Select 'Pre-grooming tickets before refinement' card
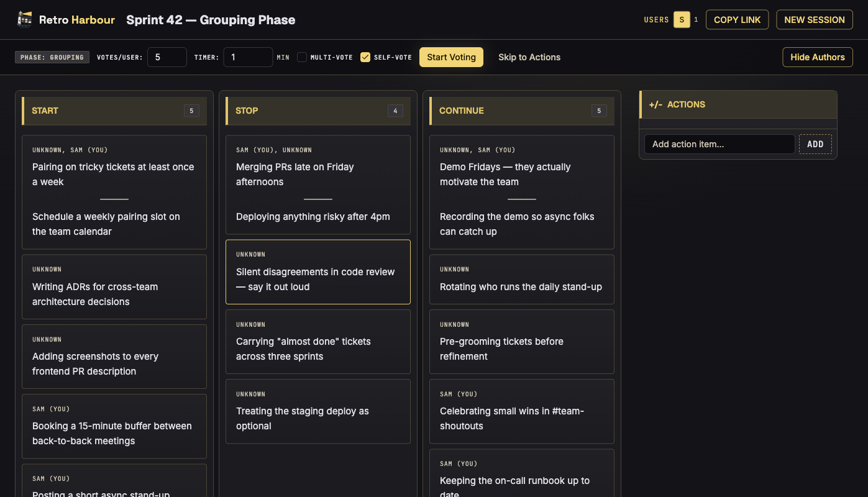Image resolution: width=868 pixels, height=497 pixels. 522,341
